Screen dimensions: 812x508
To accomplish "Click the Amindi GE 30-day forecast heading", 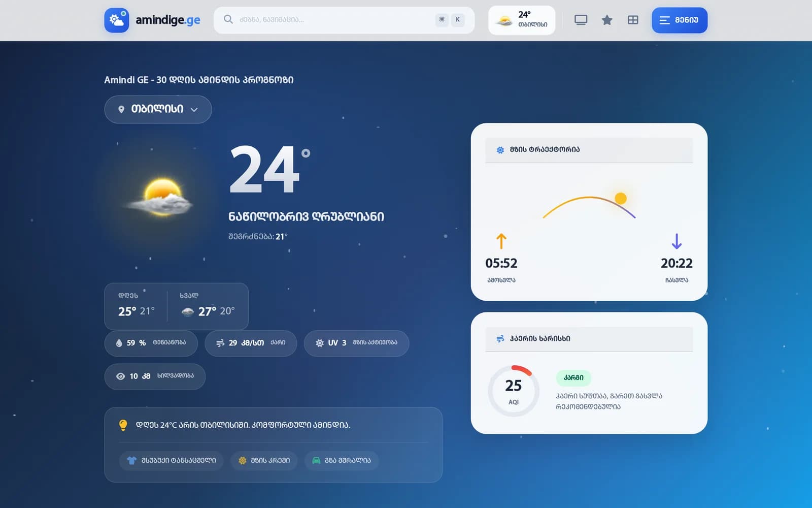I will pos(199,80).
